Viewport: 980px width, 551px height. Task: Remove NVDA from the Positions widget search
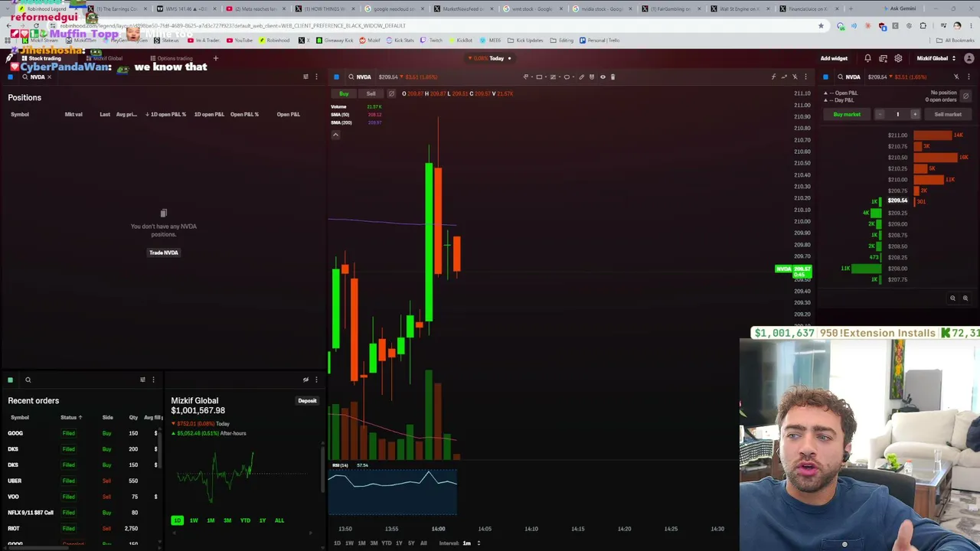[x=50, y=77]
